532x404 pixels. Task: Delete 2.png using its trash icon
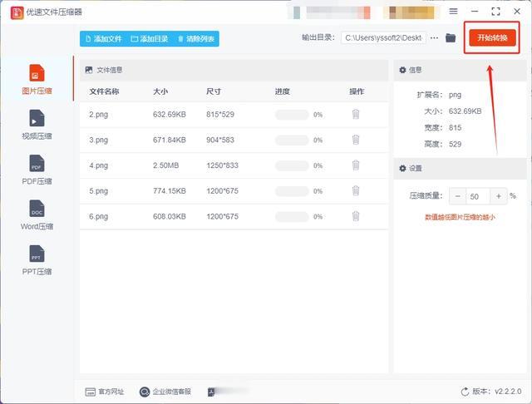356,115
